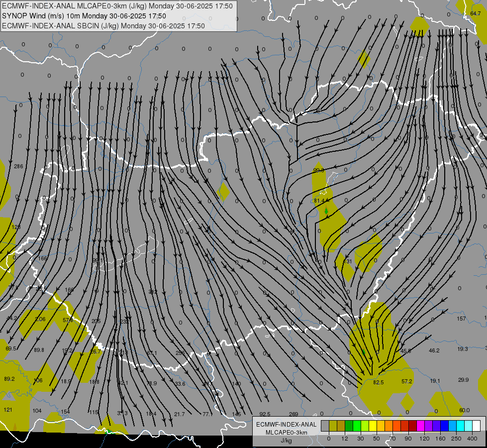Click the 77.1 value at the bottom
The height and width of the screenshot is (448, 487).
(x=207, y=414)
